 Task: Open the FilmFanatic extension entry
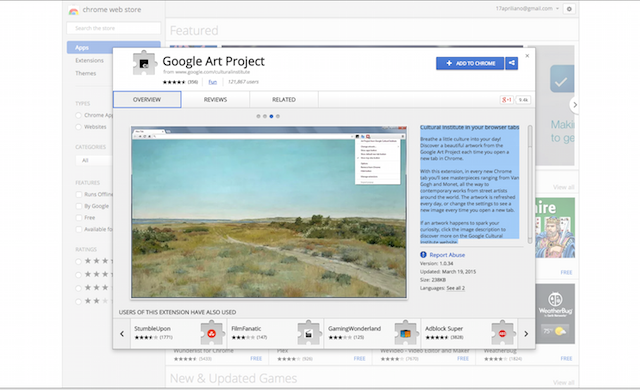tap(276, 334)
